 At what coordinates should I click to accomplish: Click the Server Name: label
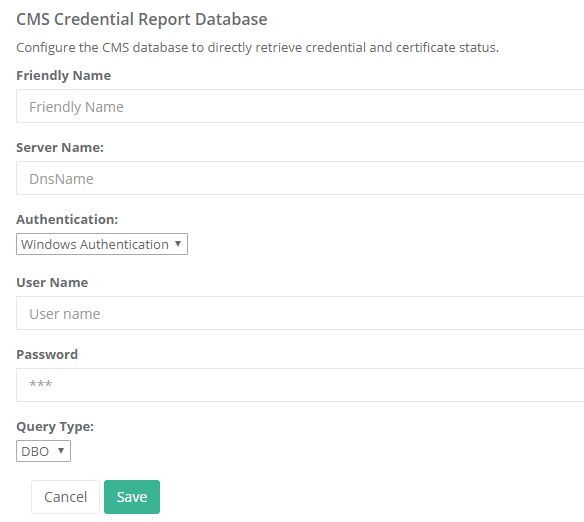pos(60,147)
